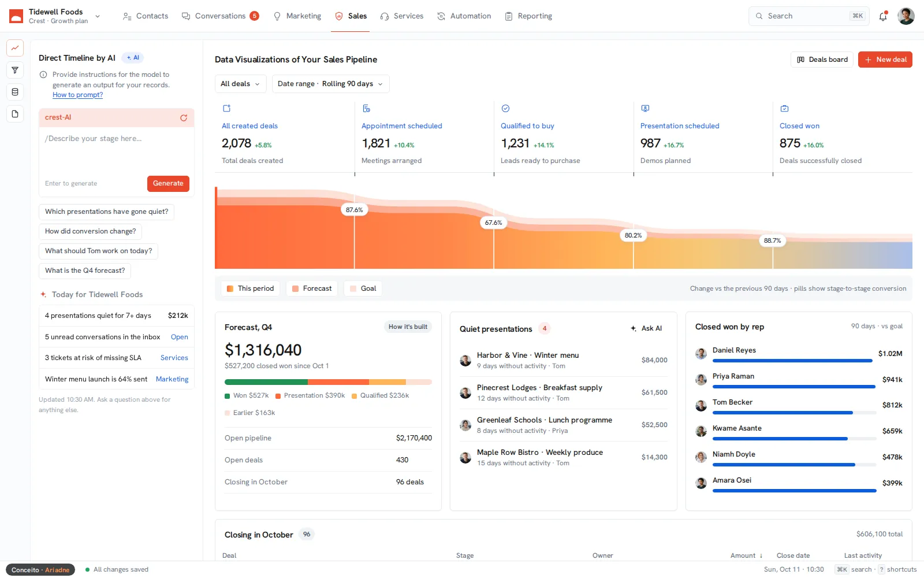Focus the top Search box

coord(808,16)
